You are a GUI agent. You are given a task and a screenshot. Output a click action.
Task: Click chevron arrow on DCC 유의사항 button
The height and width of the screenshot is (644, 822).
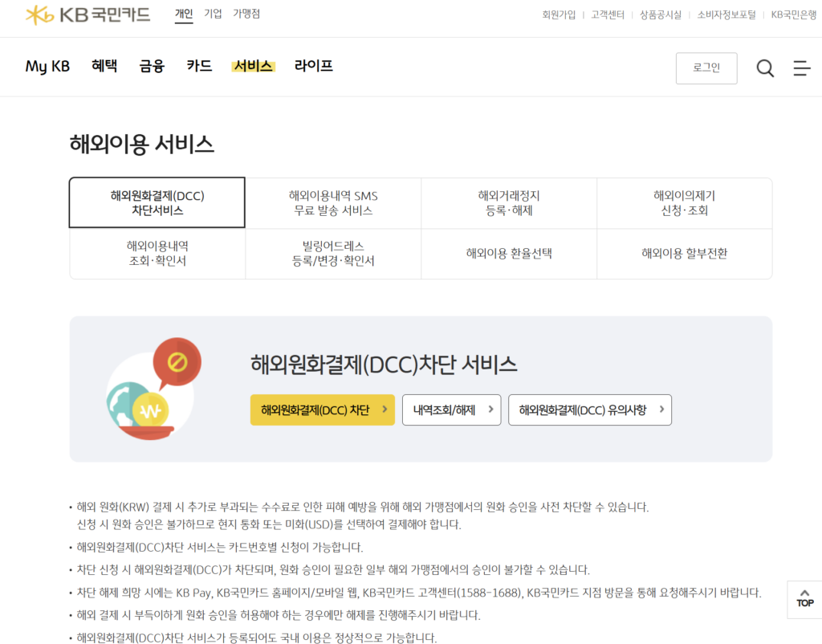pos(661,409)
